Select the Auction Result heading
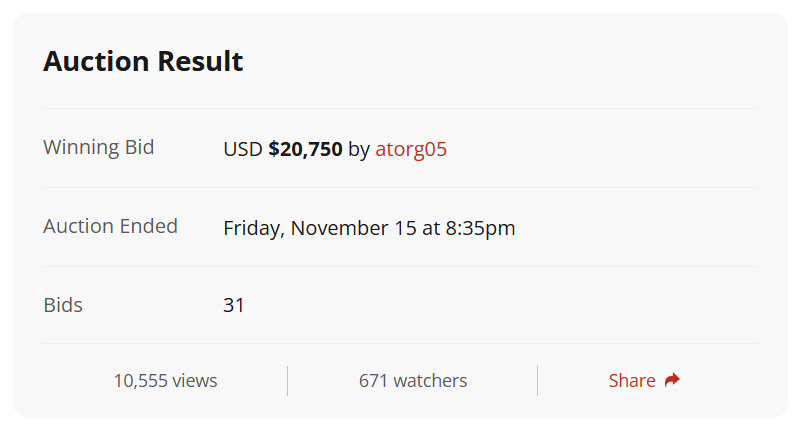Image resolution: width=796 pixels, height=429 pixels. pyautogui.click(x=143, y=61)
